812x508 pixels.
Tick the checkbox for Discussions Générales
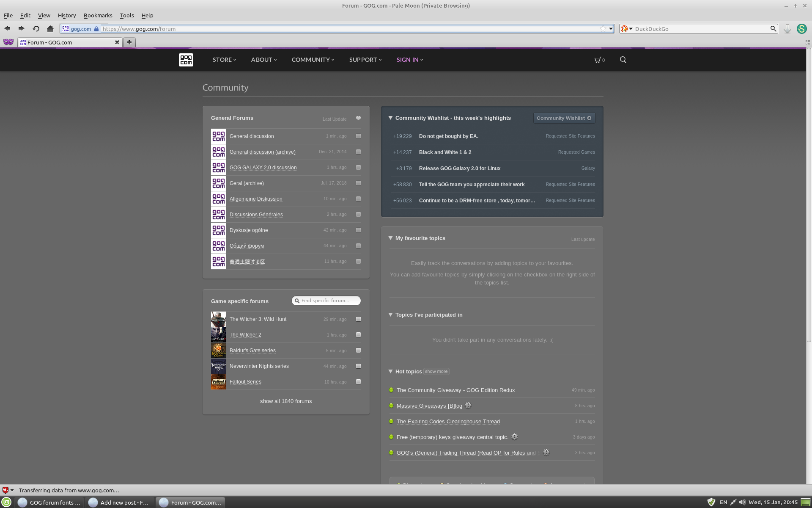(359, 215)
